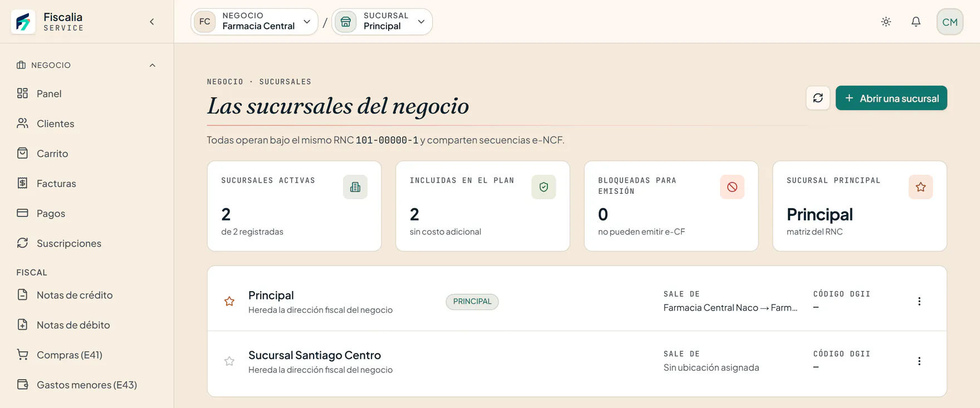Open Gastos menores (E43)
980x408 pixels.
[86, 385]
